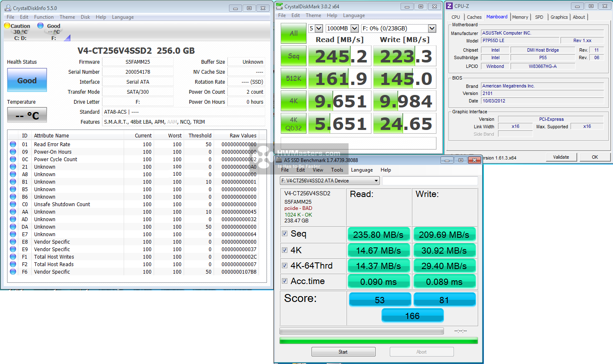Click the Firmware value field S5FAMM25
Image resolution: width=613 pixels, height=364 pixels.
point(138,62)
